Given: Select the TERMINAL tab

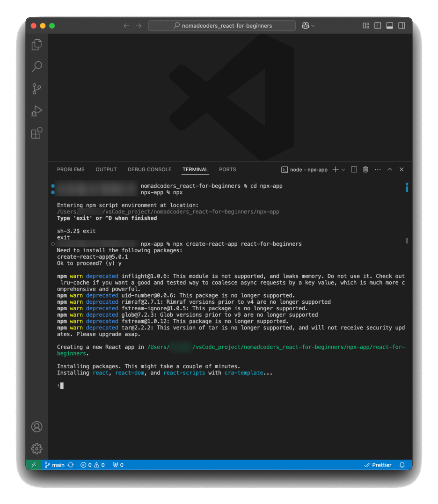Looking at the screenshot, I should point(195,169).
